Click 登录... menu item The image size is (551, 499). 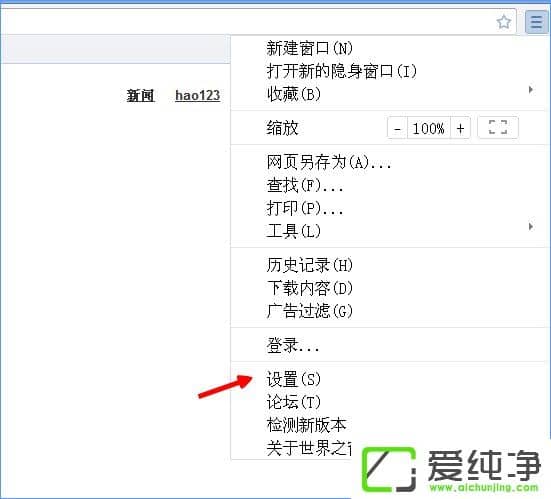tap(389, 345)
